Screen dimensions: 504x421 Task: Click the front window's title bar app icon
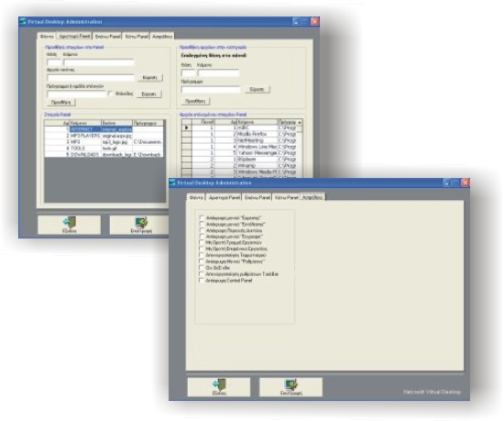(x=172, y=183)
